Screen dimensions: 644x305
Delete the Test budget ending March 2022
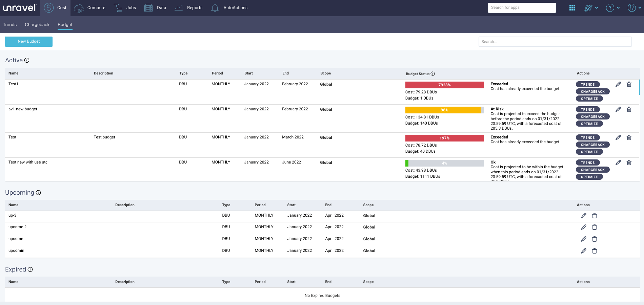coord(629,137)
